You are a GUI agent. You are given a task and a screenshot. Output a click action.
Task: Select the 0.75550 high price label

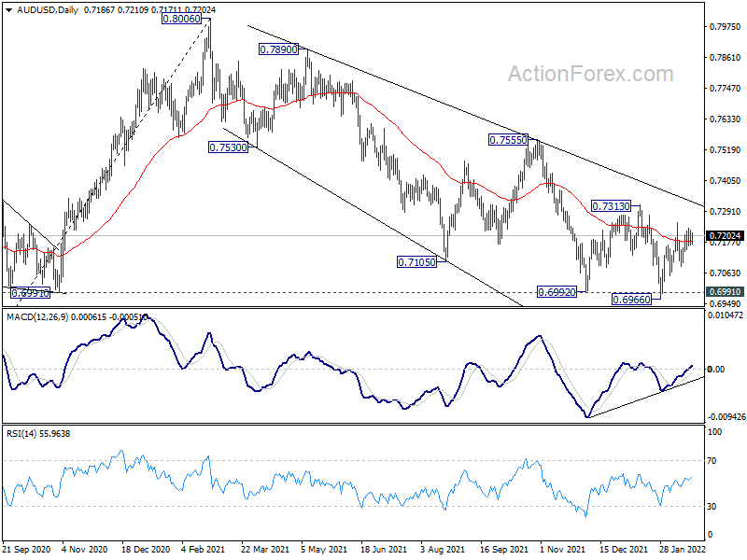(508, 140)
